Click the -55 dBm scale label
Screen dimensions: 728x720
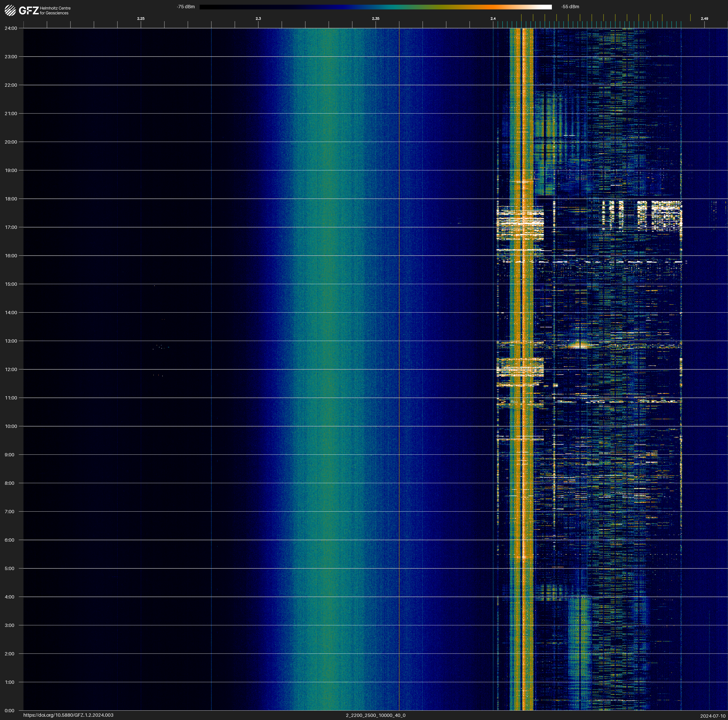coord(570,7)
